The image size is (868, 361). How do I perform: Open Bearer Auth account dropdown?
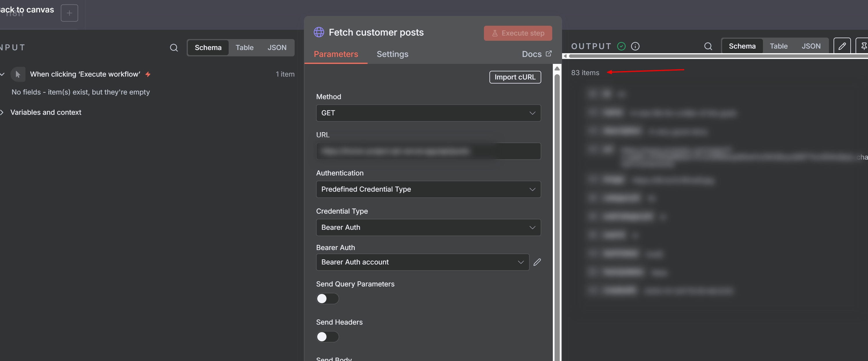423,262
